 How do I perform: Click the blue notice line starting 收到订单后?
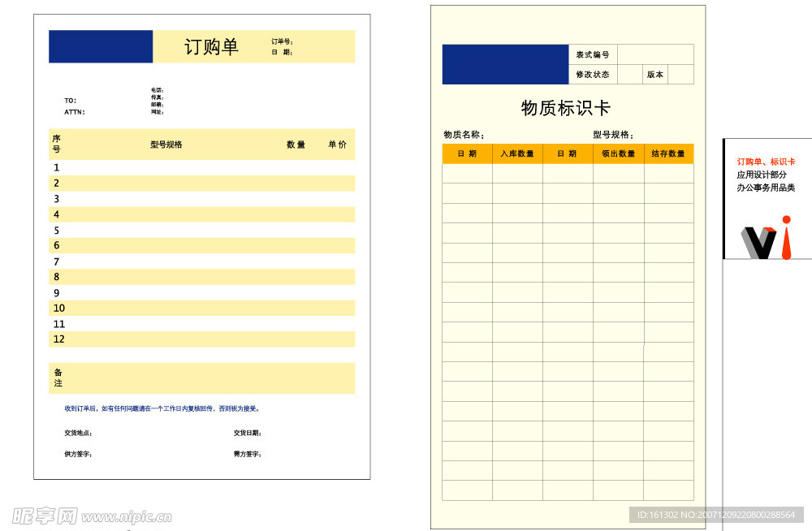point(162,408)
